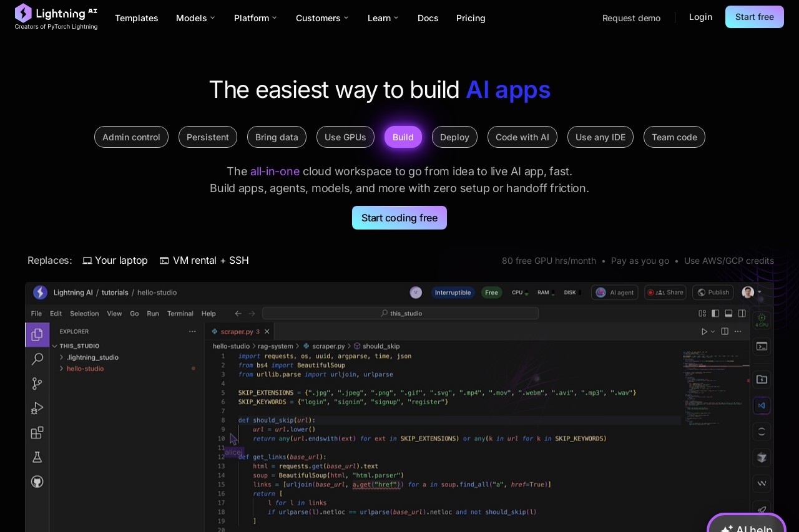Click the 4 CPU machine icon

click(x=762, y=320)
